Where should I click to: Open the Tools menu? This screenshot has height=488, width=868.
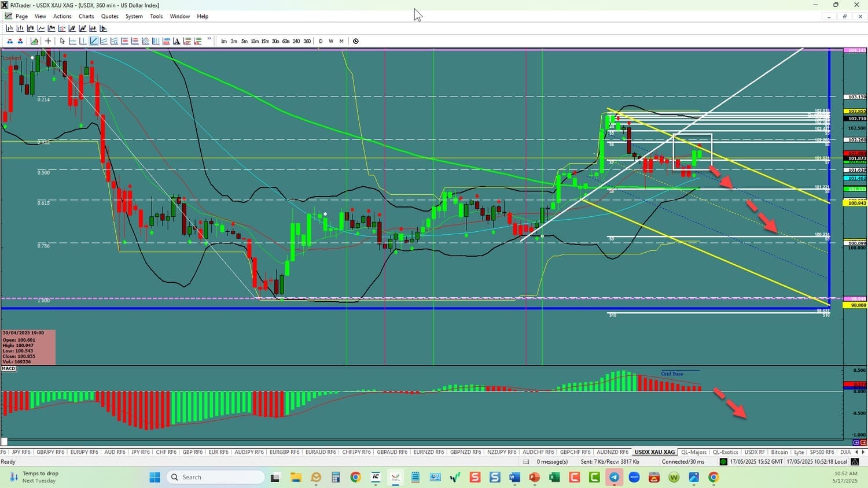point(156,16)
